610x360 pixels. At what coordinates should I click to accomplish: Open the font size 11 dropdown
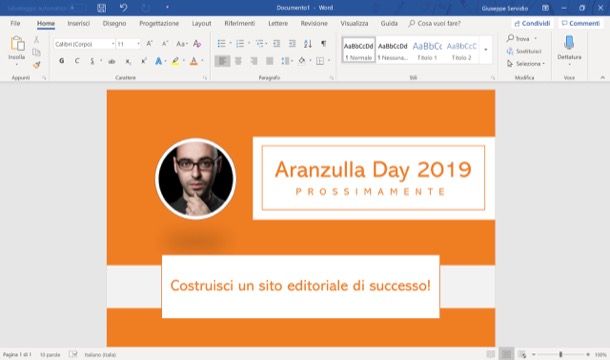pyautogui.click(x=138, y=44)
